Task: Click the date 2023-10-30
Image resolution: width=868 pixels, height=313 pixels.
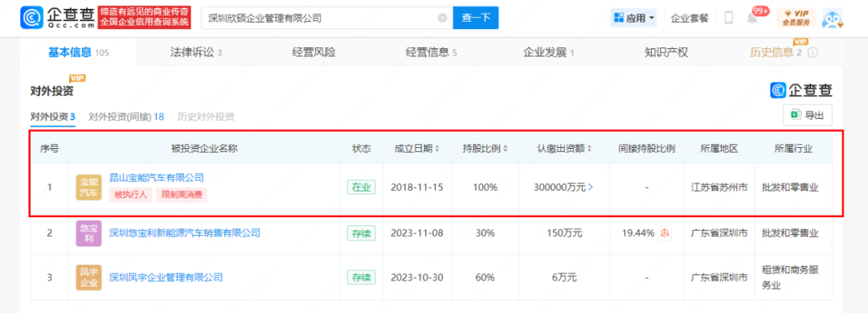Action: (417, 277)
